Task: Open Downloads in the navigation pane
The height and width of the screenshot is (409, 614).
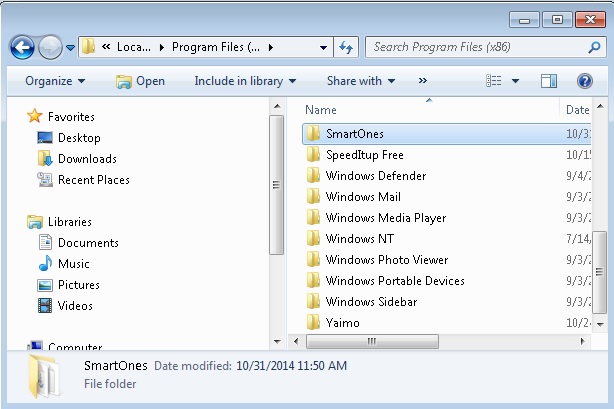Action: [87, 159]
